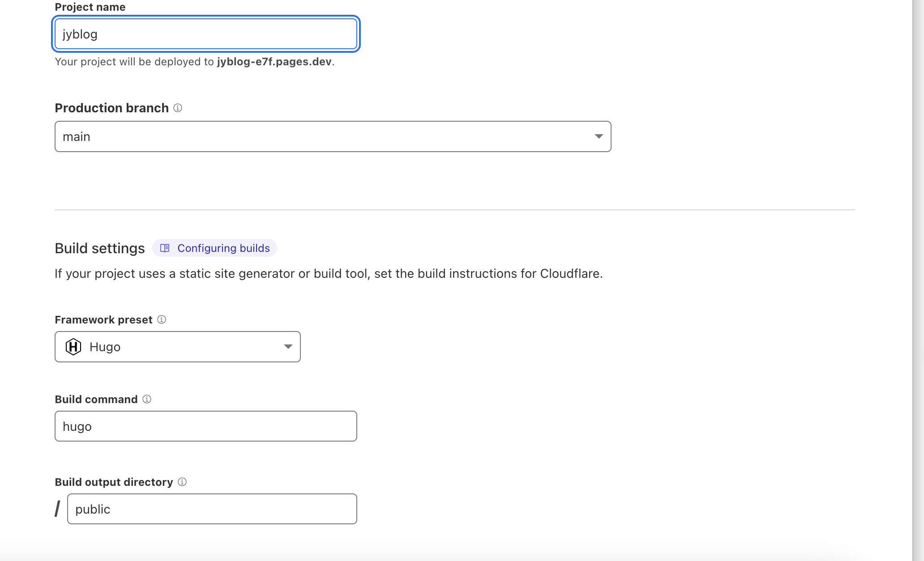Click the jyblog-e7f.pages.dev deployment domain text

[274, 62]
